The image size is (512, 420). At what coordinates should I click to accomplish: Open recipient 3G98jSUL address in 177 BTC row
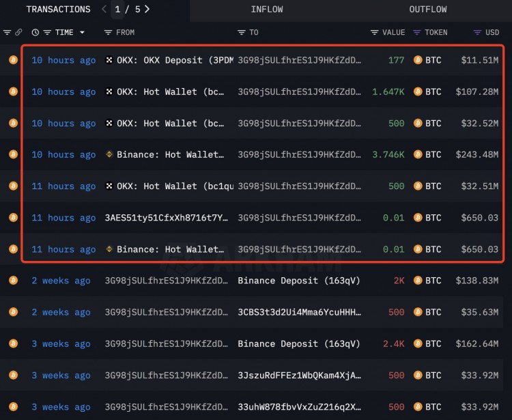[300, 60]
